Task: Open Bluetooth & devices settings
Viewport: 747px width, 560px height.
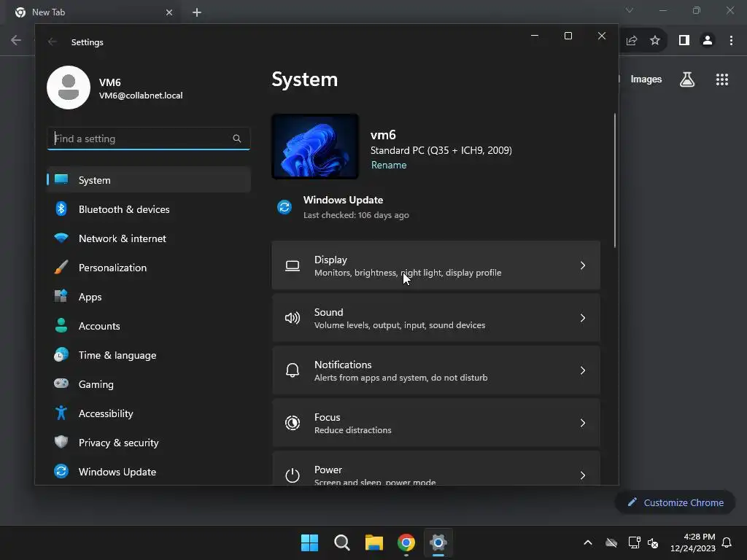Action: 149,209
